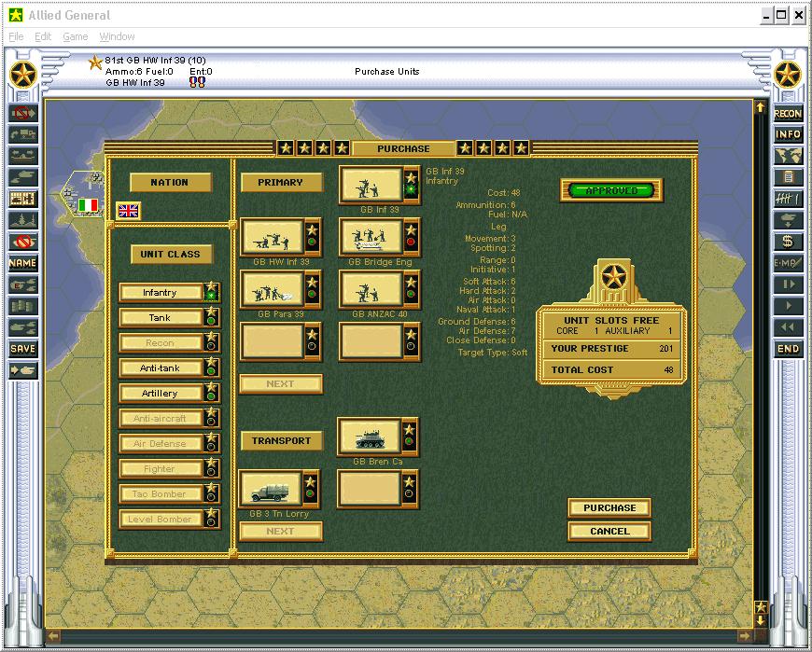Open the INFO sidebar icon
This screenshot has width=812, height=652.
click(788, 134)
